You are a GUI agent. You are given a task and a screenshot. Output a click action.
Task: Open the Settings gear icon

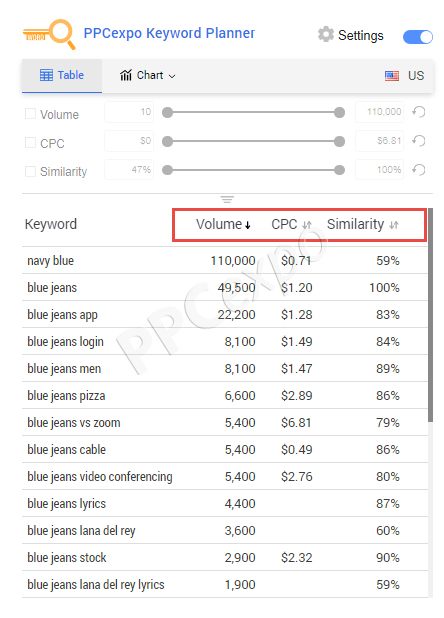(x=325, y=34)
